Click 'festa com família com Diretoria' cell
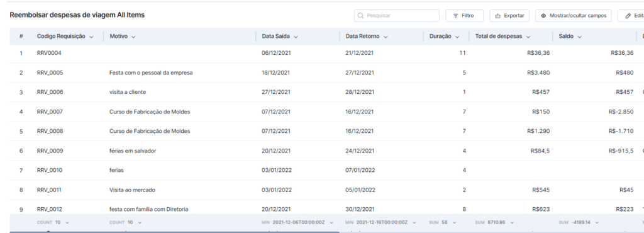644x233 pixels. 148,209
